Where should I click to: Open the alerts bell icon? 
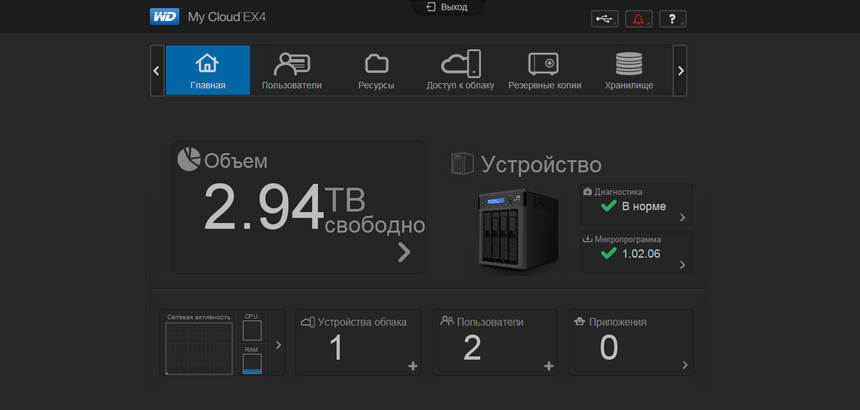click(638, 19)
